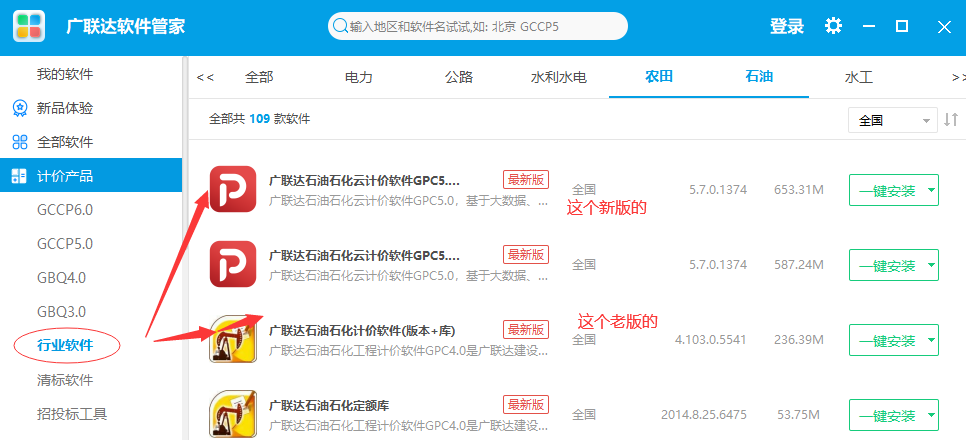Viewport: 966px width, 440px height.
Task: Click size value 587.24M
Action: (799, 265)
